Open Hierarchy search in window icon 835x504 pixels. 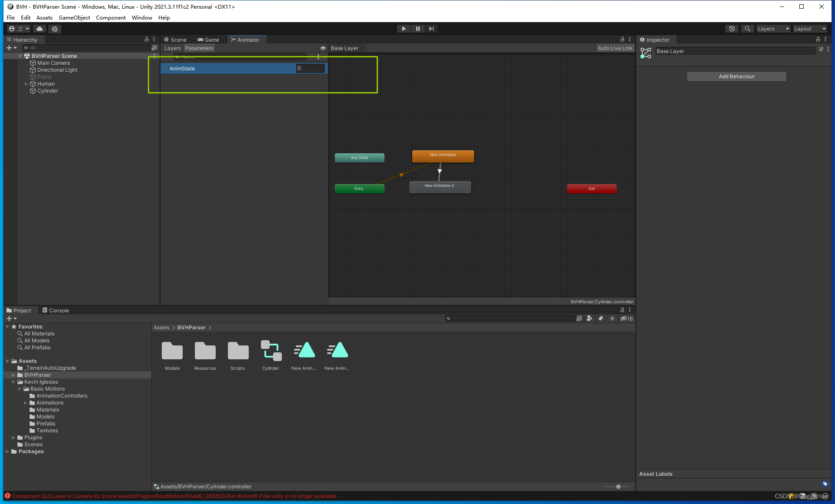point(154,48)
